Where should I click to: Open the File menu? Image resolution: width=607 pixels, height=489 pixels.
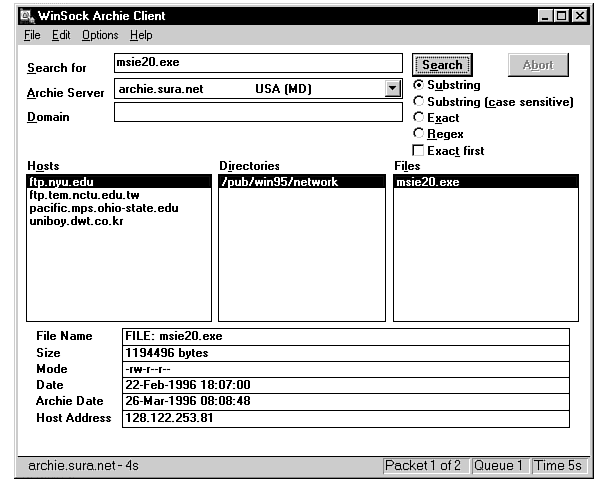click(32, 35)
